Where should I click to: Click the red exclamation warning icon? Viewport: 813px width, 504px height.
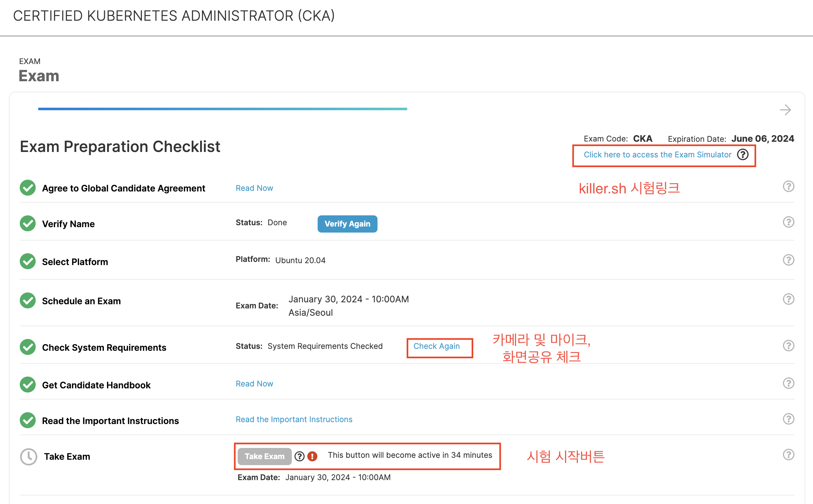pos(312,456)
